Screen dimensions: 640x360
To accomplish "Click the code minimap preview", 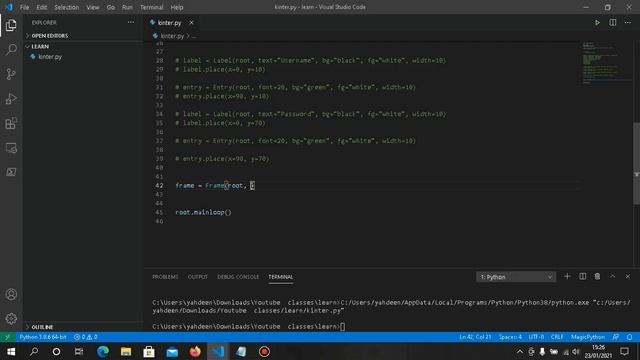I will pos(606,63).
